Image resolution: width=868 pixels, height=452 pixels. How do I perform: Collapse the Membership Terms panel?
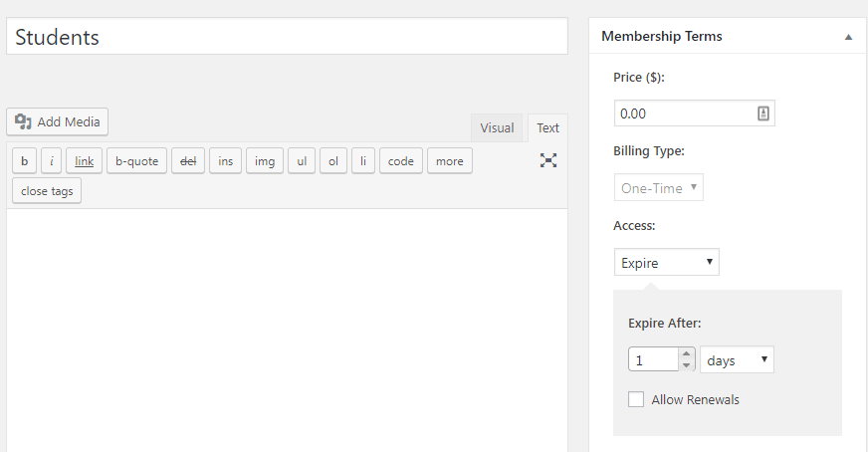tap(848, 37)
